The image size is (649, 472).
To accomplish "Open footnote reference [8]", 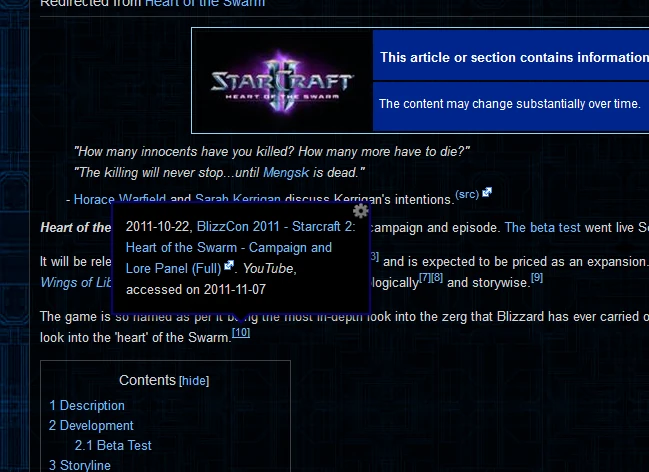I will [437, 277].
